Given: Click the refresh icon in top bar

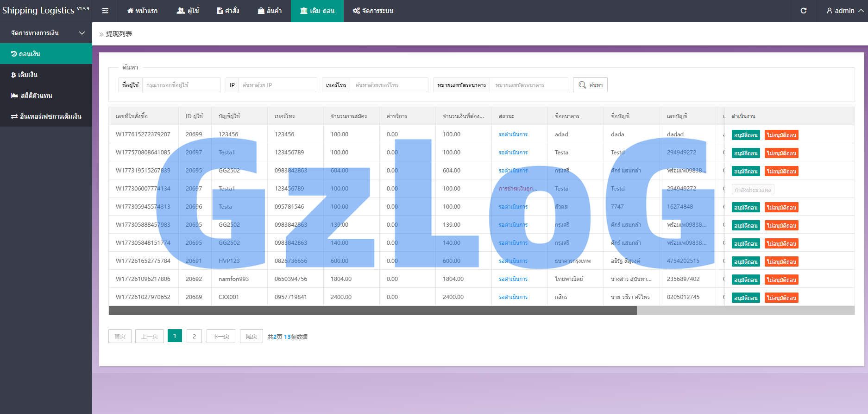Looking at the screenshot, I should (x=804, y=11).
